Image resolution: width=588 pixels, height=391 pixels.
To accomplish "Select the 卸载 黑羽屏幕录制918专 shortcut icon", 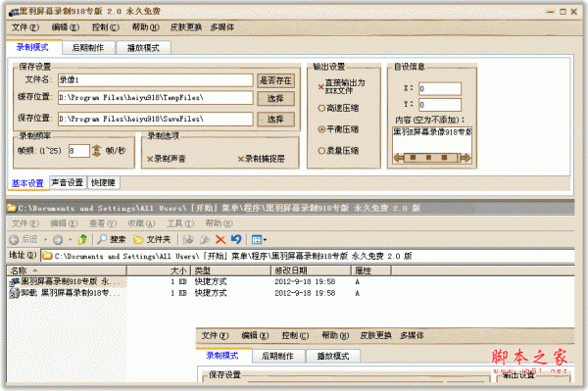I will (15, 293).
